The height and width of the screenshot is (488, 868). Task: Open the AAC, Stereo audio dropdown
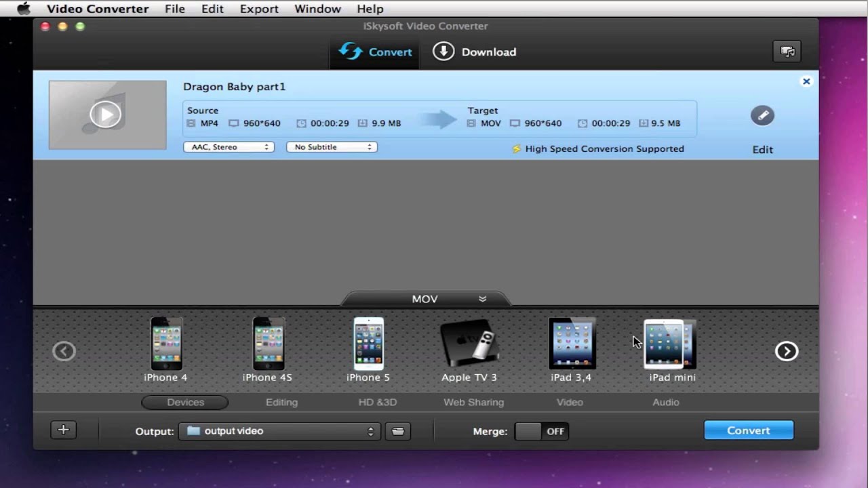coord(229,147)
